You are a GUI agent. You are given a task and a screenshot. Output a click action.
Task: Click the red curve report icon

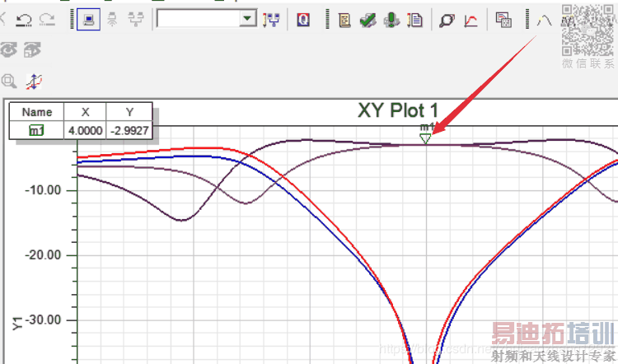471,20
